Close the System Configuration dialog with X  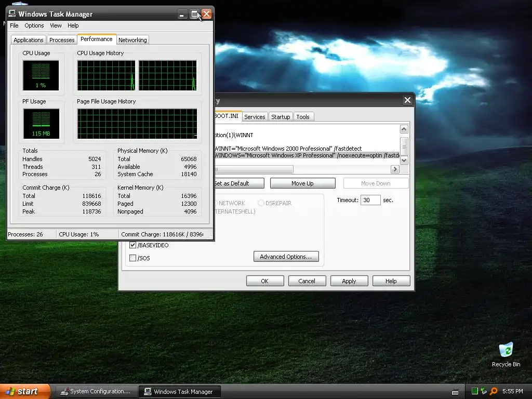[407, 100]
